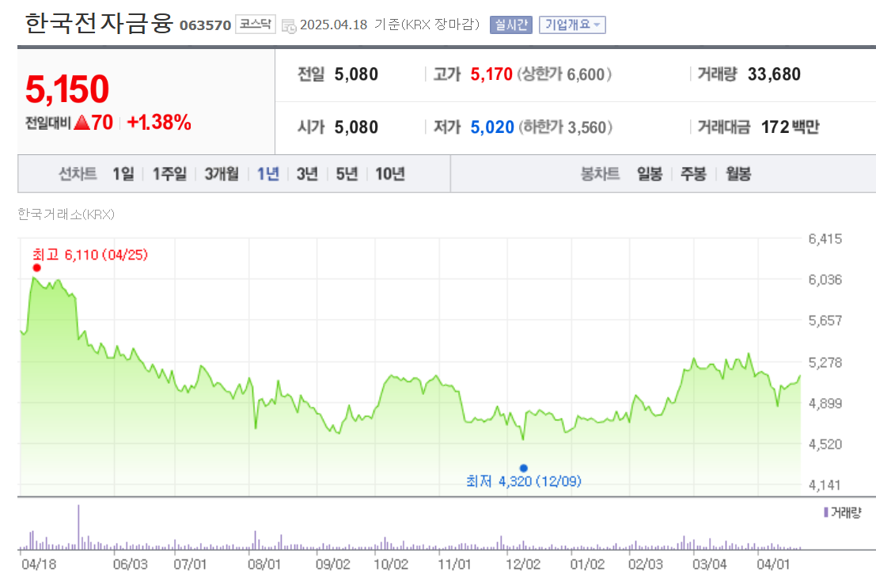Viewport: 876px width, 588px height.
Task: Click the current price 5,150
Action: point(67,89)
